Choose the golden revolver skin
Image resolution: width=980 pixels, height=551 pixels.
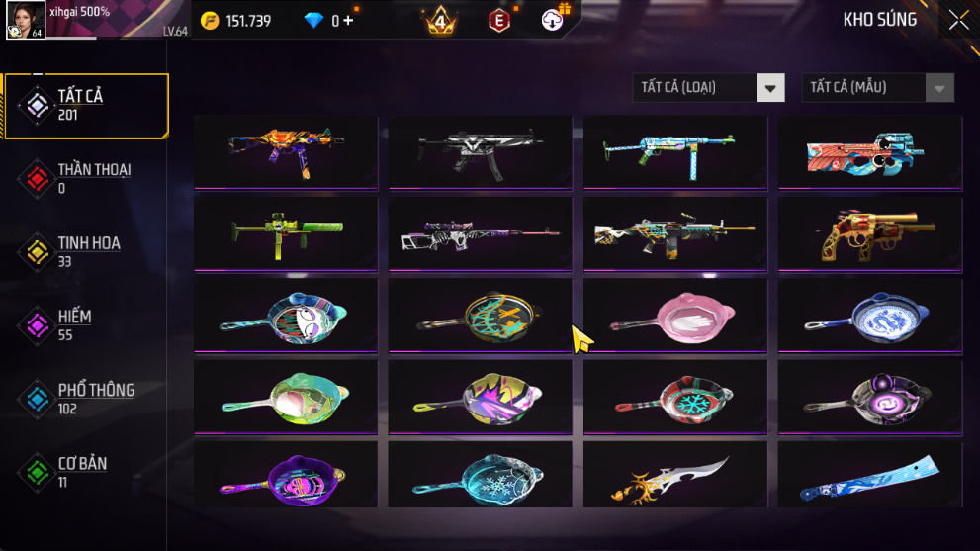point(870,234)
